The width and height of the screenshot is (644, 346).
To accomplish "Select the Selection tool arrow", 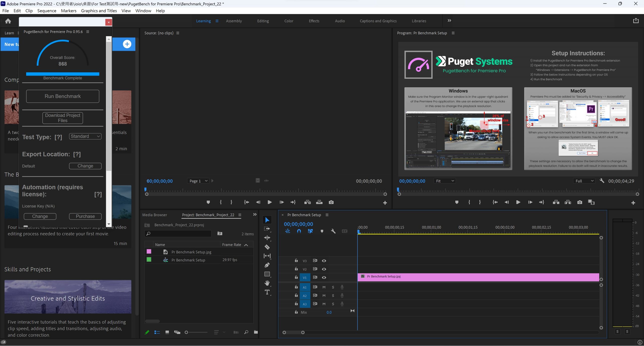I will [267, 220].
